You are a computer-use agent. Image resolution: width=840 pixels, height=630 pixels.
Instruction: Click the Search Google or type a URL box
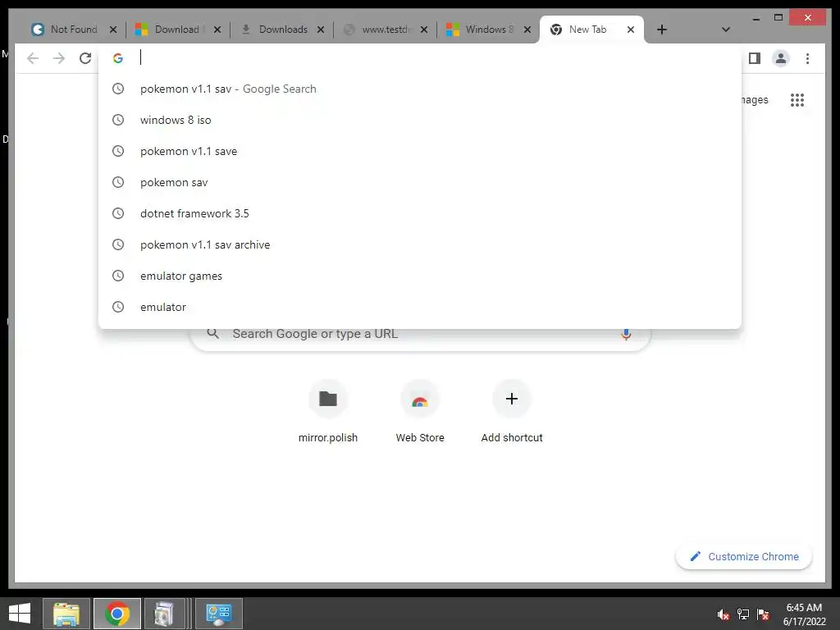(420, 334)
